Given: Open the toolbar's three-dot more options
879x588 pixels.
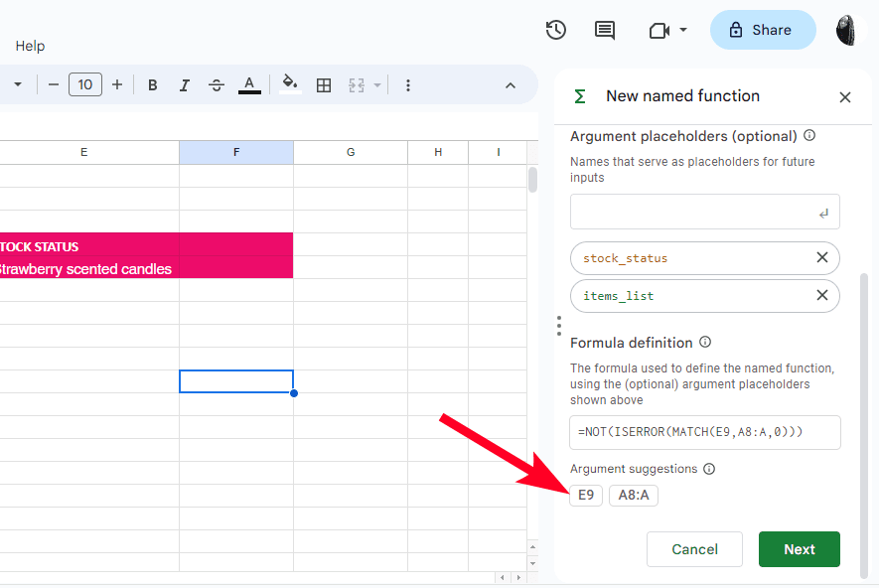Looking at the screenshot, I should [x=407, y=85].
